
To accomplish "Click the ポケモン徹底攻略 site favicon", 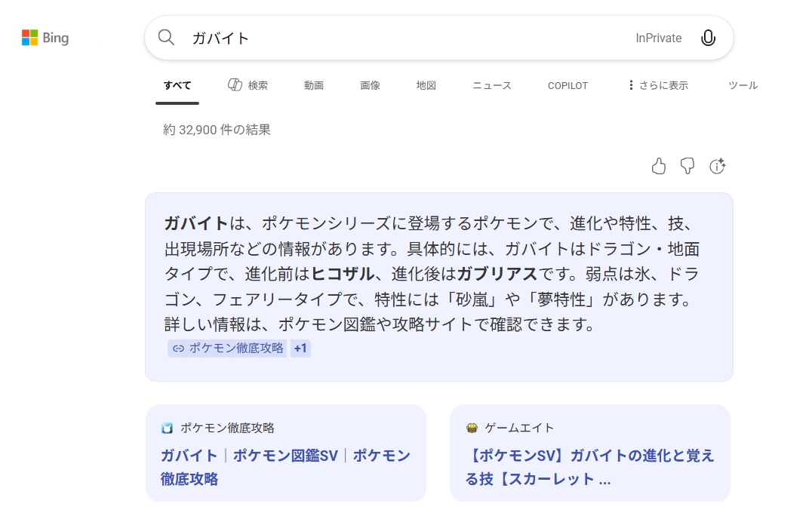I will pos(168,428).
